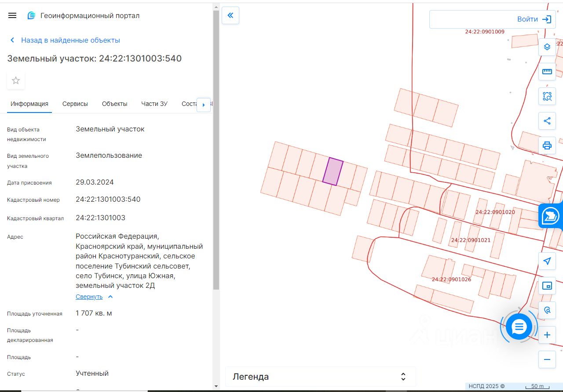The image size is (563, 392).
Task: Click cadastral quarter label 24:22:0901026 on map
Action: (451, 279)
